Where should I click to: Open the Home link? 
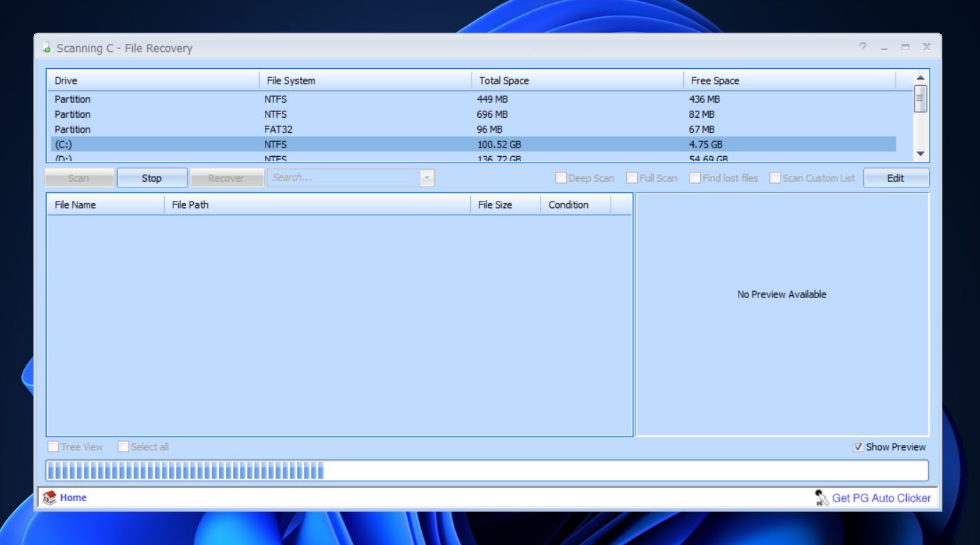click(73, 498)
